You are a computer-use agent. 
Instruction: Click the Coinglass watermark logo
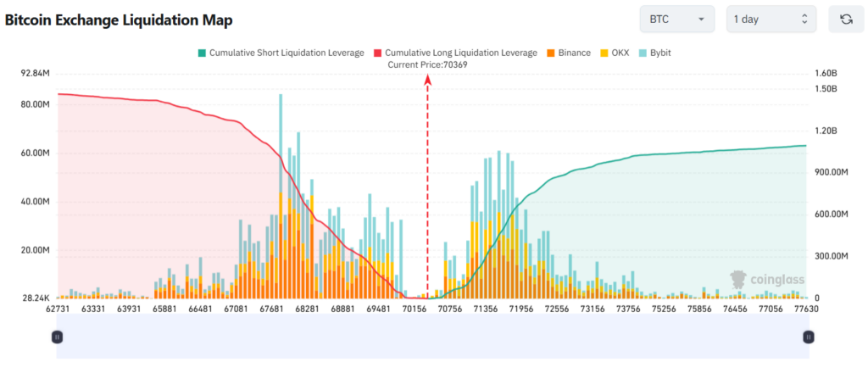[x=768, y=279]
